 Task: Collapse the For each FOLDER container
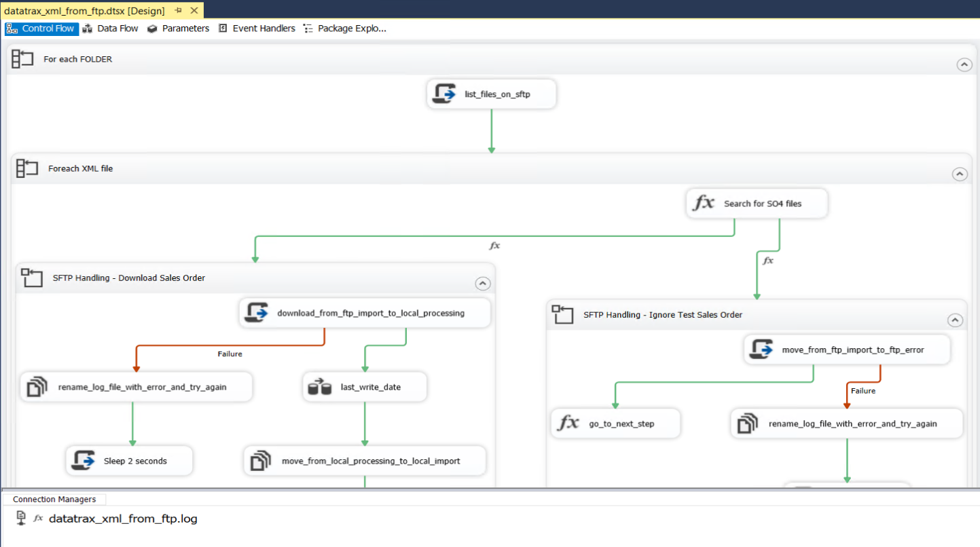coord(964,64)
